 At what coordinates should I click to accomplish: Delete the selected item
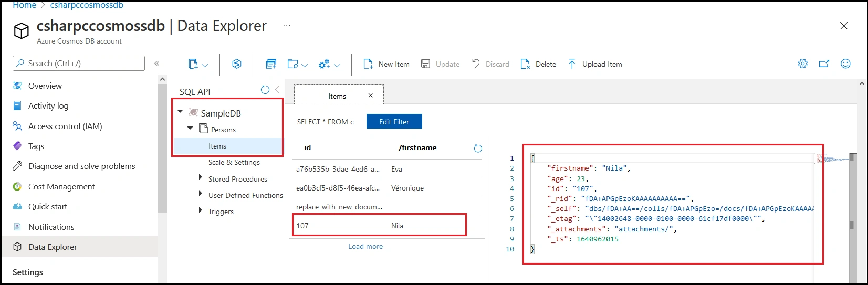(538, 64)
